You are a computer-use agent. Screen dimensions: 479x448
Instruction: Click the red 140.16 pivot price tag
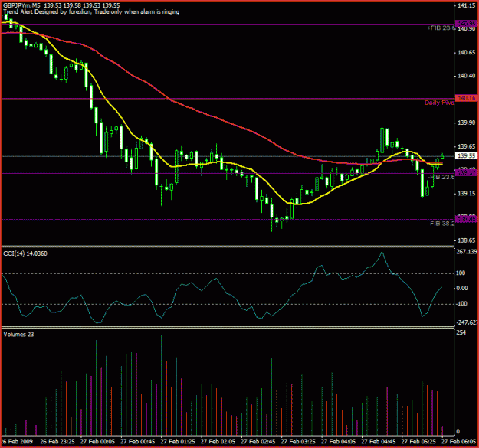[x=466, y=98]
